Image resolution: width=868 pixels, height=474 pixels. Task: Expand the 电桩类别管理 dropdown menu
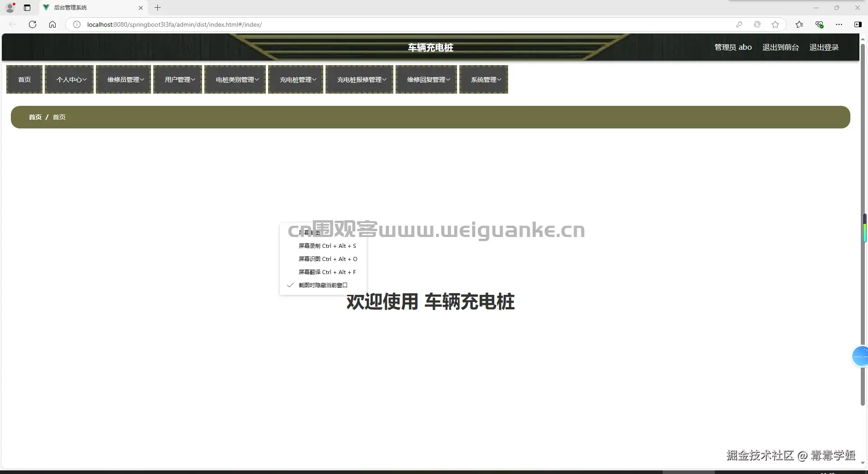pos(235,80)
